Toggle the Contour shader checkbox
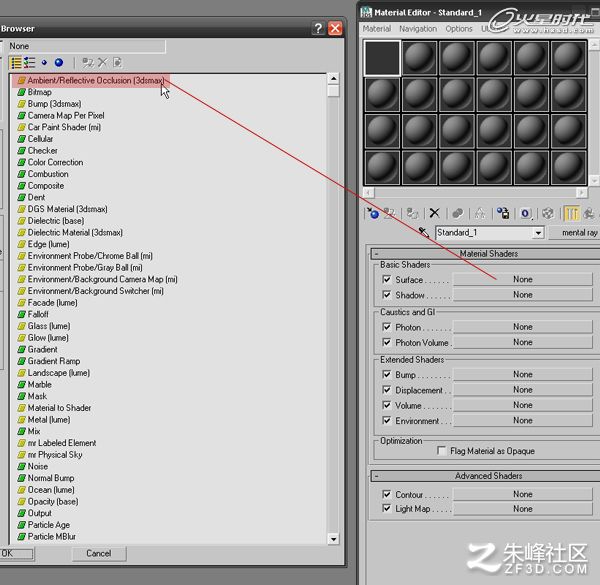This screenshot has height=585, width=600. [x=386, y=494]
